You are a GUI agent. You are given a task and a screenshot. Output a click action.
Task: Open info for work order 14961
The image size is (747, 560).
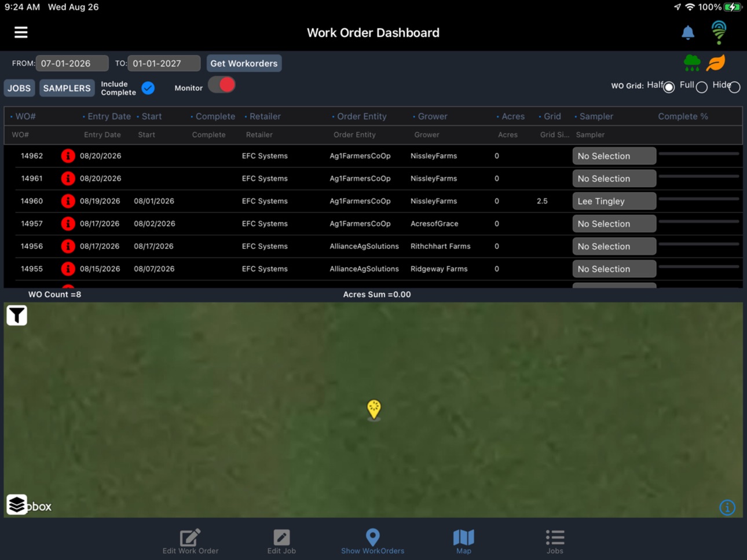tap(68, 178)
